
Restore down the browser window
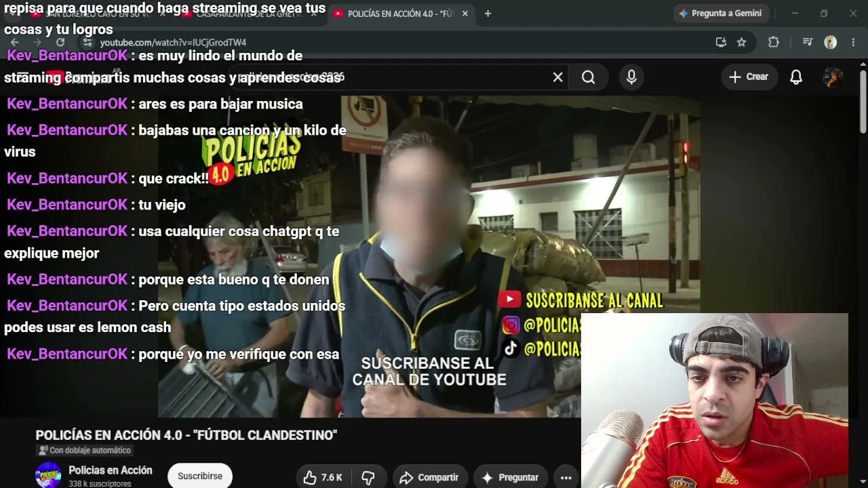click(824, 14)
